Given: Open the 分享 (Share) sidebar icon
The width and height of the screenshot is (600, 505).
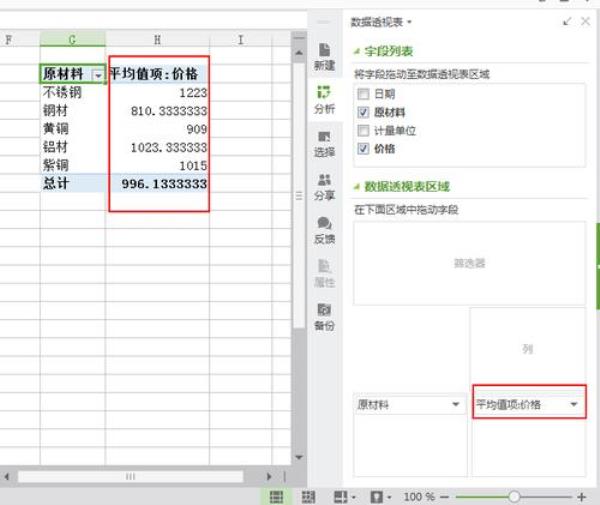Looking at the screenshot, I should (324, 187).
